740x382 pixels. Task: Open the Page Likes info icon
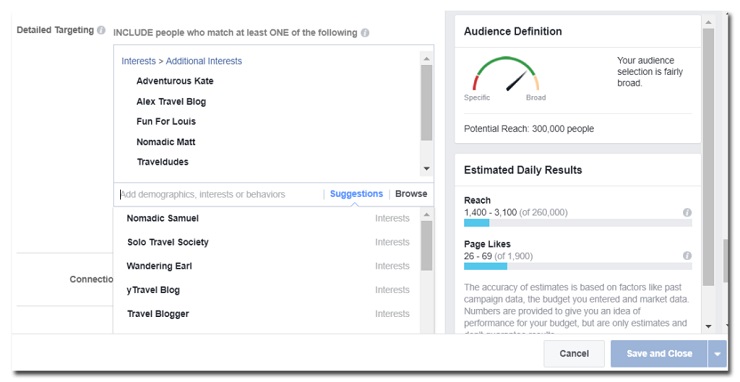[687, 255]
